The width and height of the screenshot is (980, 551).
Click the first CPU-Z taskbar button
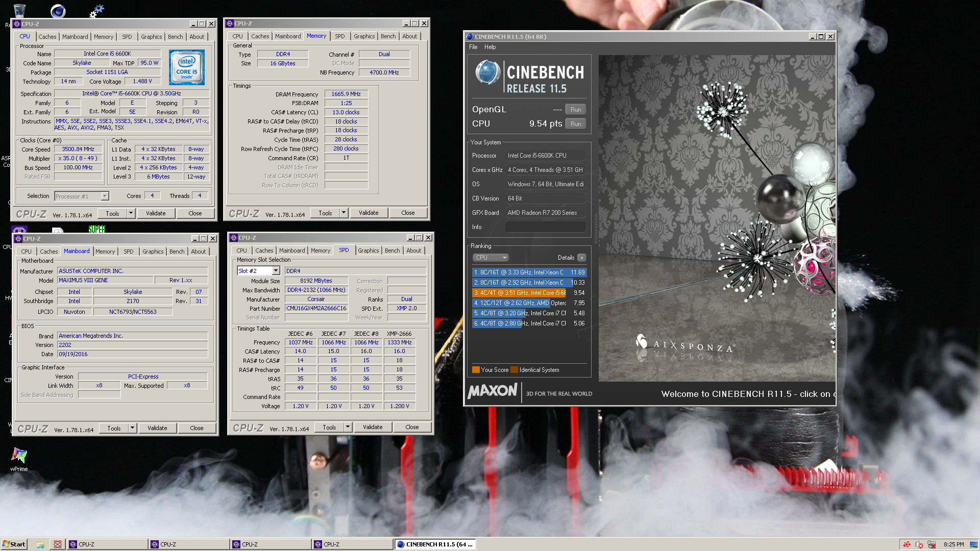tap(107, 544)
